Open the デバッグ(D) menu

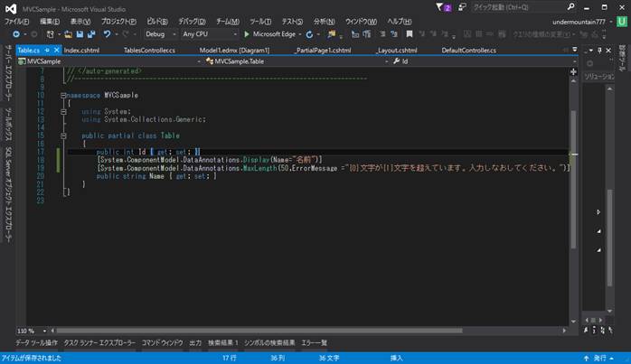[192, 20]
